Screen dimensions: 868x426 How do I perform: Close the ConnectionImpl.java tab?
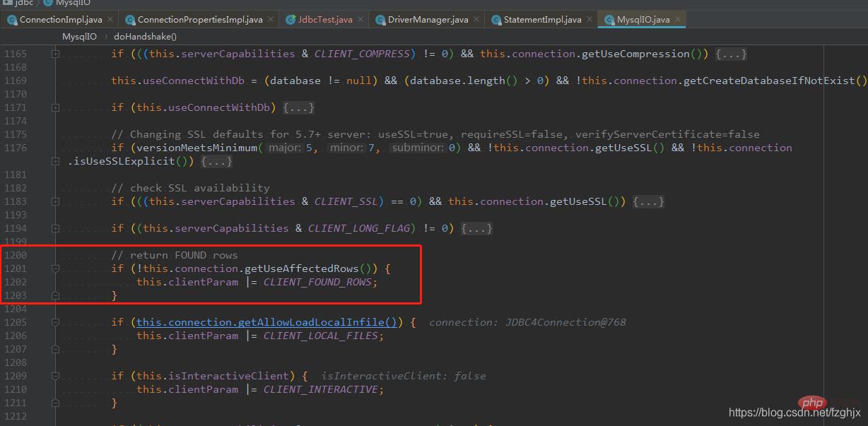[x=112, y=20]
